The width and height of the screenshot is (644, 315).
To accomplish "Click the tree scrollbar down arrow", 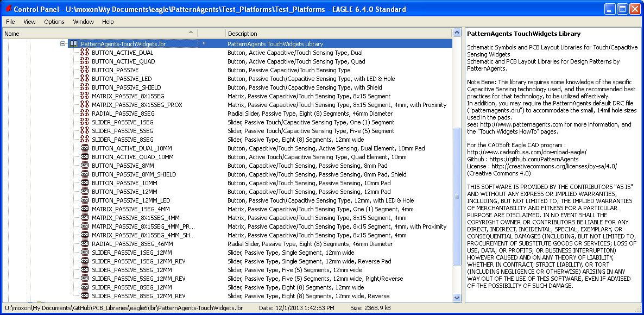I will click(x=457, y=298).
